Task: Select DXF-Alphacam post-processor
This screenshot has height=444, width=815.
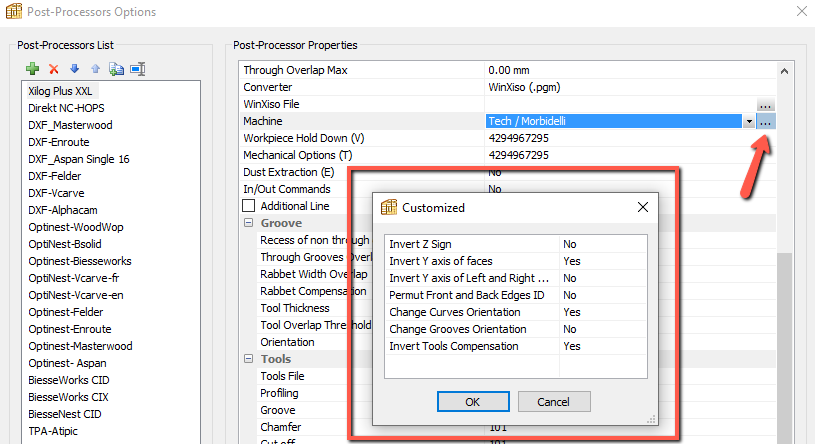Action: 63,210
